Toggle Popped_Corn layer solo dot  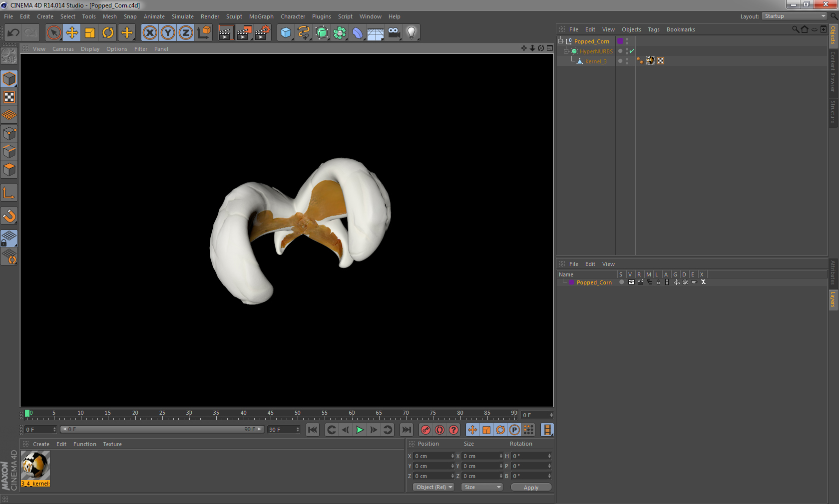point(622,282)
